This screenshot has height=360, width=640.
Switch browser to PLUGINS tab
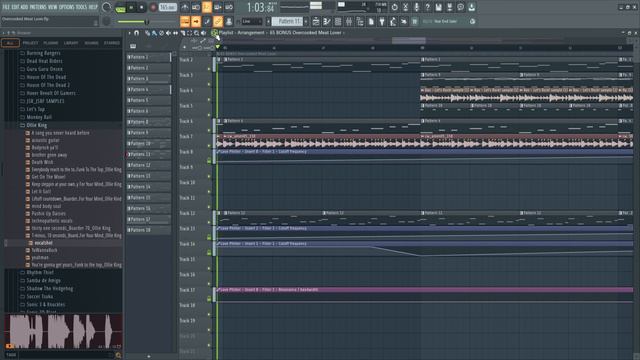51,43
